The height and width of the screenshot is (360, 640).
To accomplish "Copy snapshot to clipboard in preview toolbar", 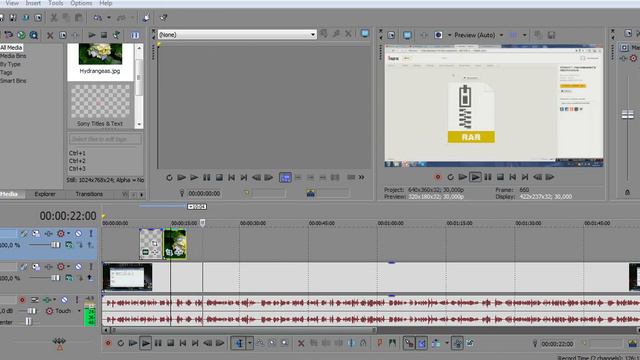I will tap(538, 35).
